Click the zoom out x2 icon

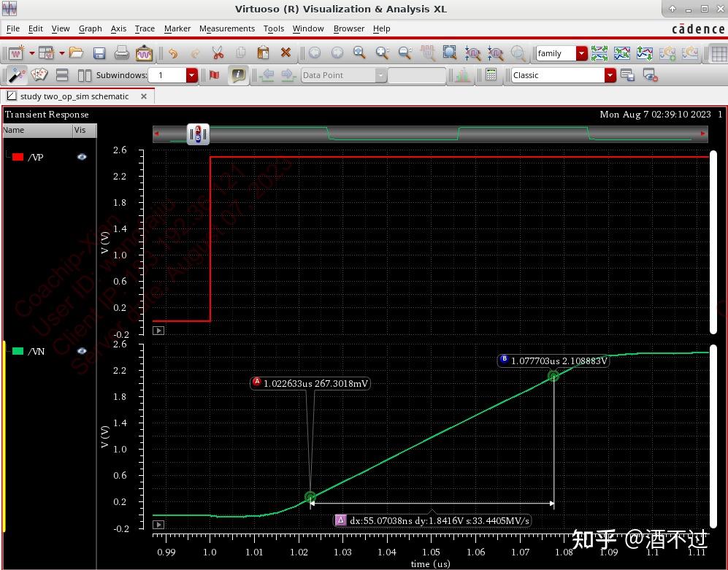pos(405,53)
